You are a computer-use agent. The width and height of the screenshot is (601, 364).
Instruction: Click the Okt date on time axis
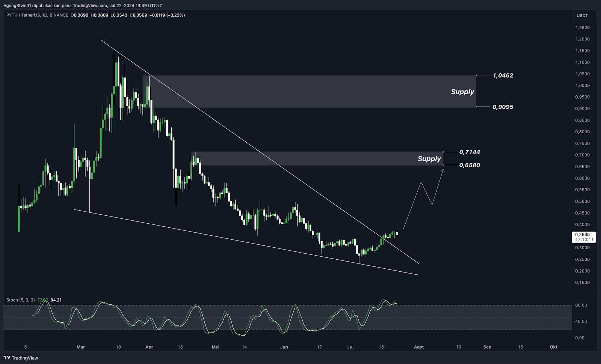tap(554, 347)
